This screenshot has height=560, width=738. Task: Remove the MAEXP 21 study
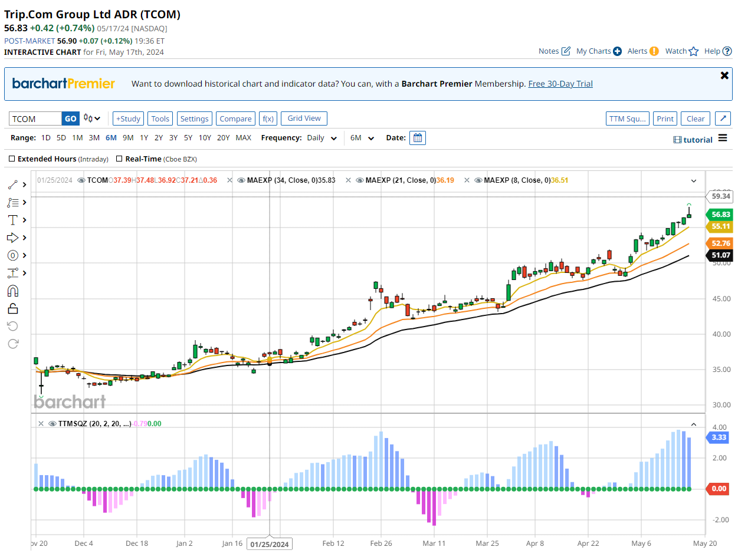pos(349,180)
